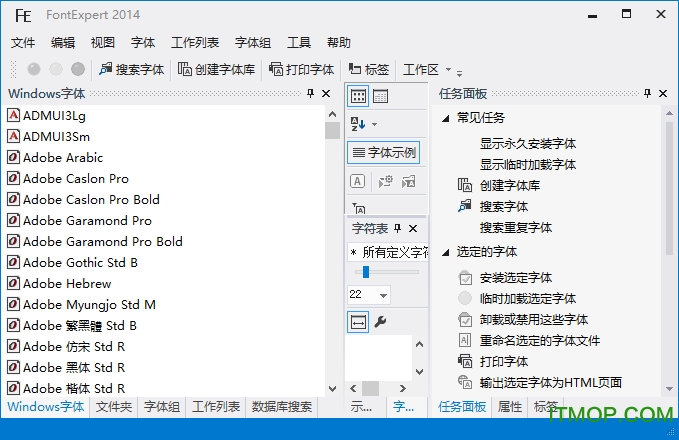Viewport: 679px width, 440px height.
Task: Select the ADMUI3Lg font
Action: pos(47,116)
